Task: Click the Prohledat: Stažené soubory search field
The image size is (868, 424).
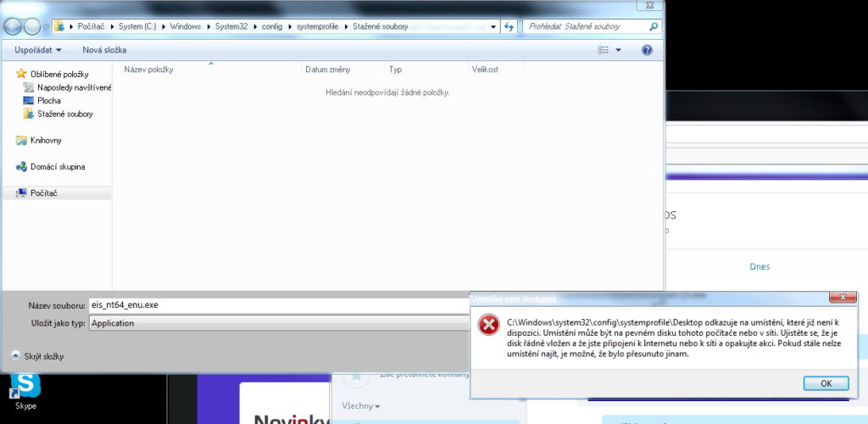Action: coord(586,26)
